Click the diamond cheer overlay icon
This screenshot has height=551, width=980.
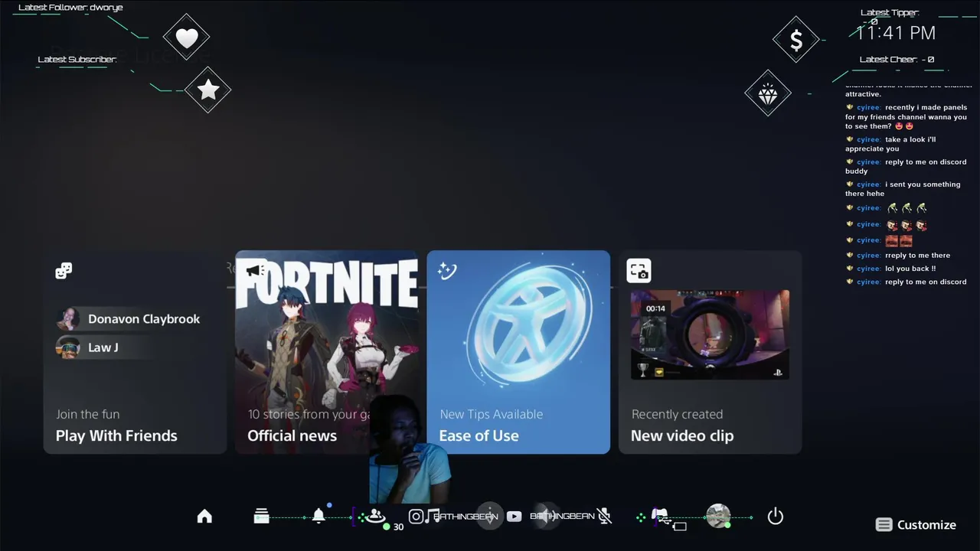(768, 93)
